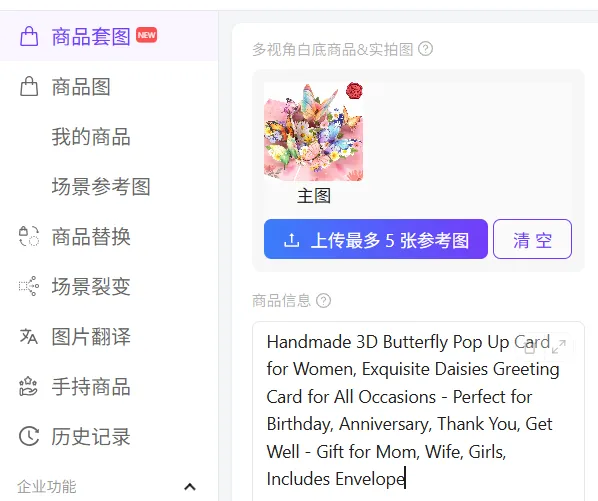This screenshot has width=598, height=501.
Task: Click the 场景裂变 branching icon
Action: pos(29,286)
